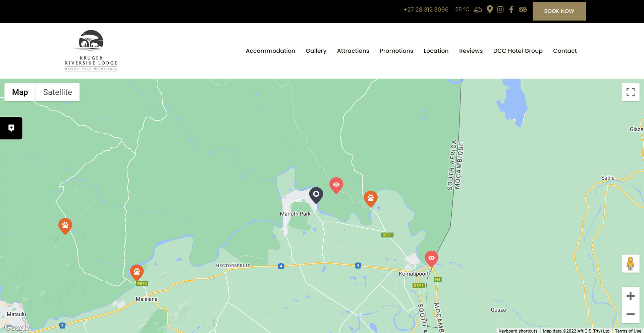Screen dimensions: 644x333
Task: Zoom out on the map
Action: pos(630,314)
